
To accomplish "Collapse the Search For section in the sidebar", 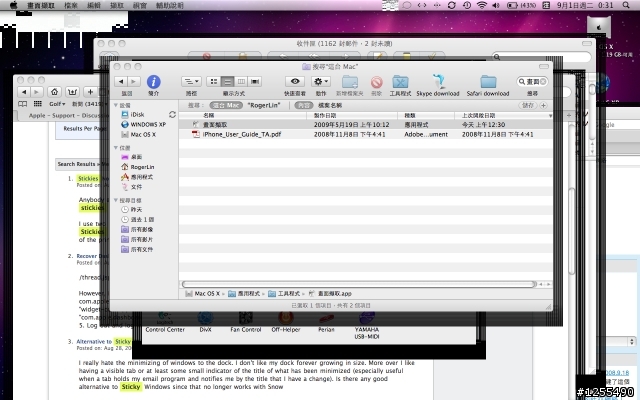I will pos(116,200).
